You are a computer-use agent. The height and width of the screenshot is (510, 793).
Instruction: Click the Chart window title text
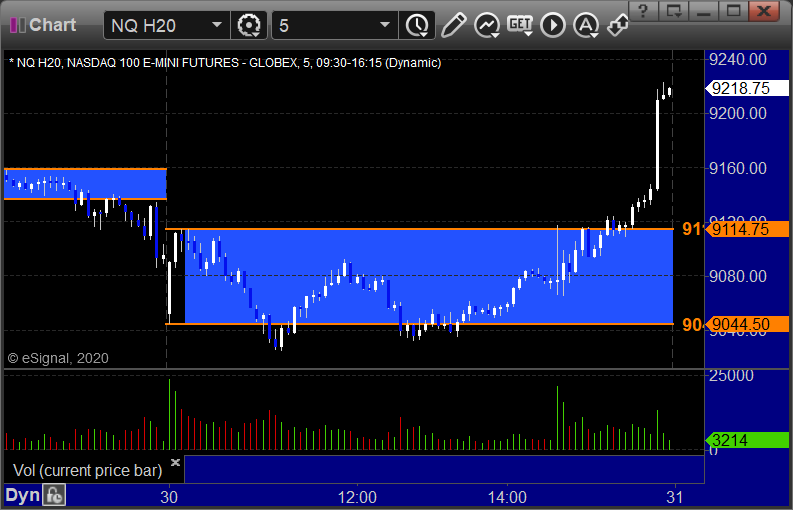pos(53,25)
